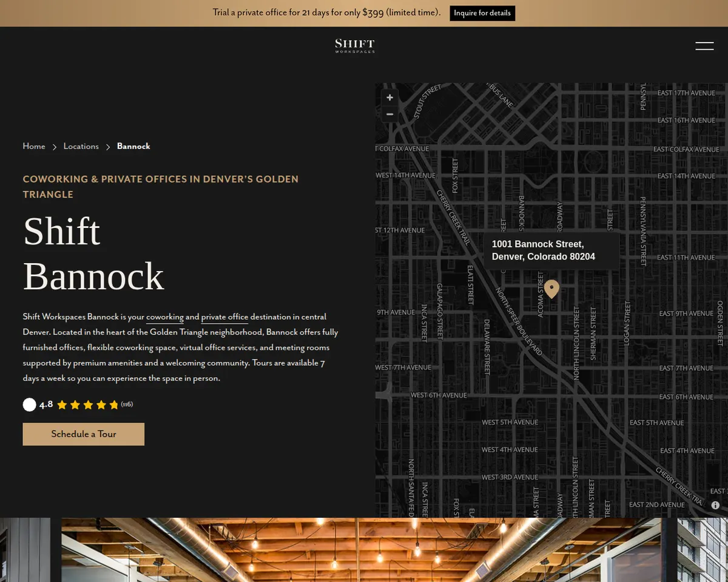This screenshot has height=582, width=728.
Task: Open the hamburger navigation menu
Action: point(704,45)
